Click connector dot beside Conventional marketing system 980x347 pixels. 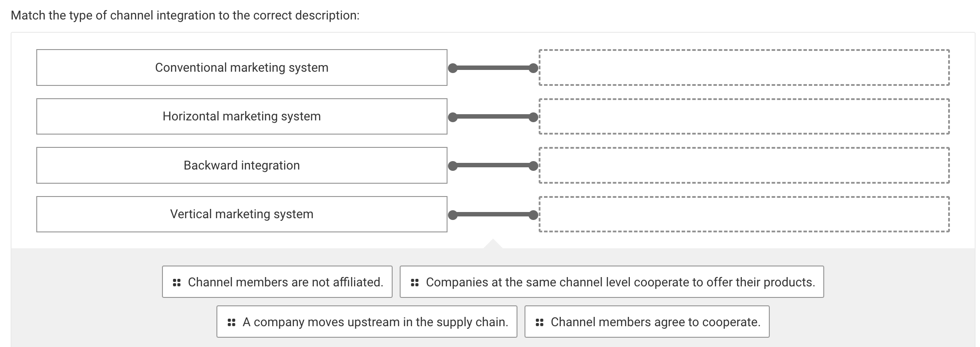pyautogui.click(x=453, y=68)
